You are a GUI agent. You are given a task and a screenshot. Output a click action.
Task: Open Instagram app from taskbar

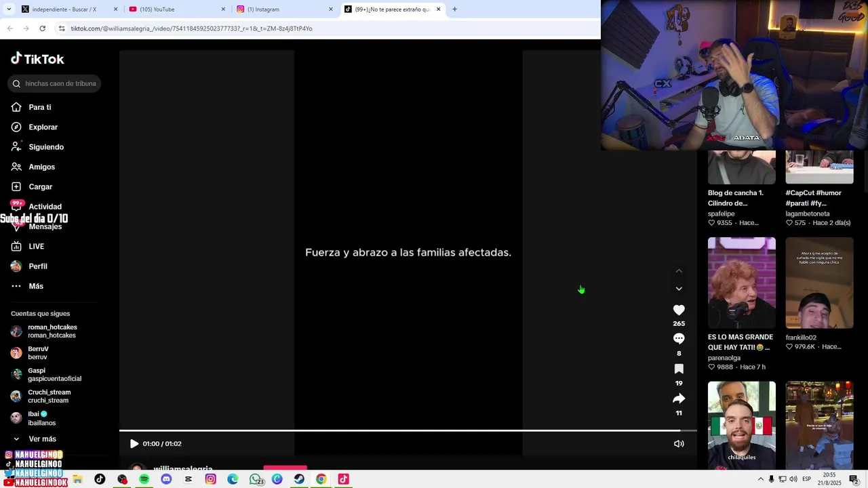pos(210,479)
